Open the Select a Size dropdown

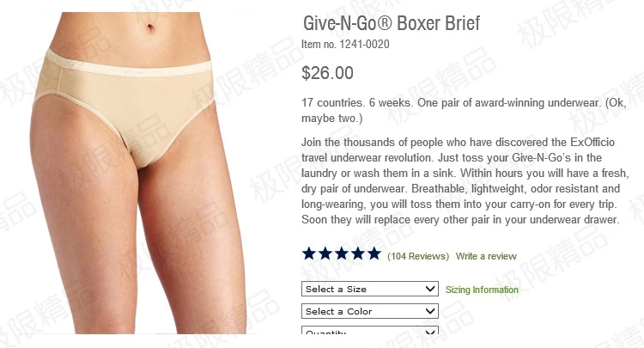(369, 289)
